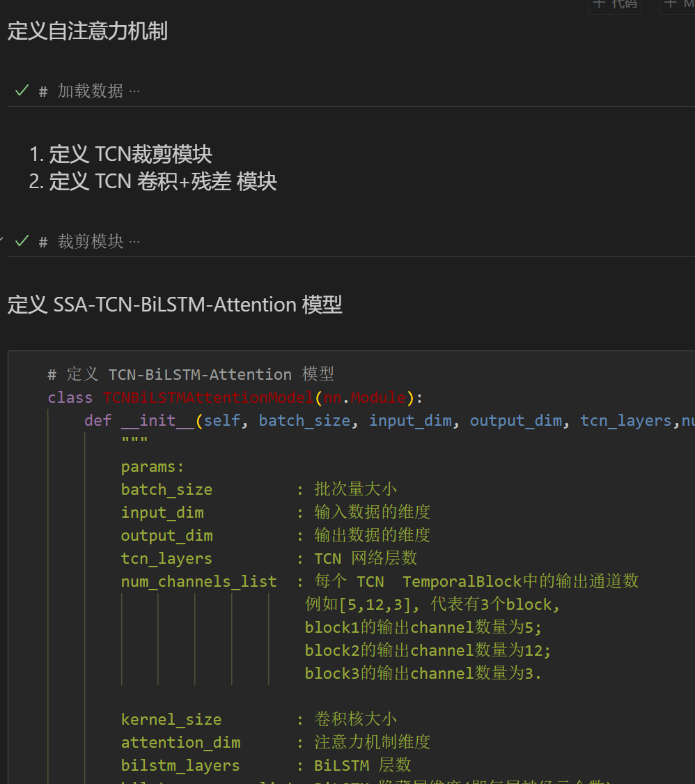The image size is (695, 784).
Task: Click green checkmark beside the 加载数据 cell
Action: click(21, 90)
